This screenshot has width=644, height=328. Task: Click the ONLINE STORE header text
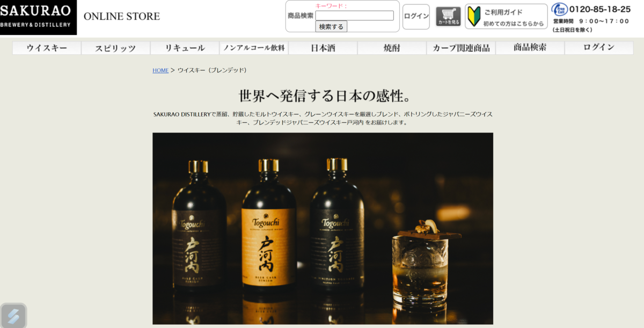122,16
